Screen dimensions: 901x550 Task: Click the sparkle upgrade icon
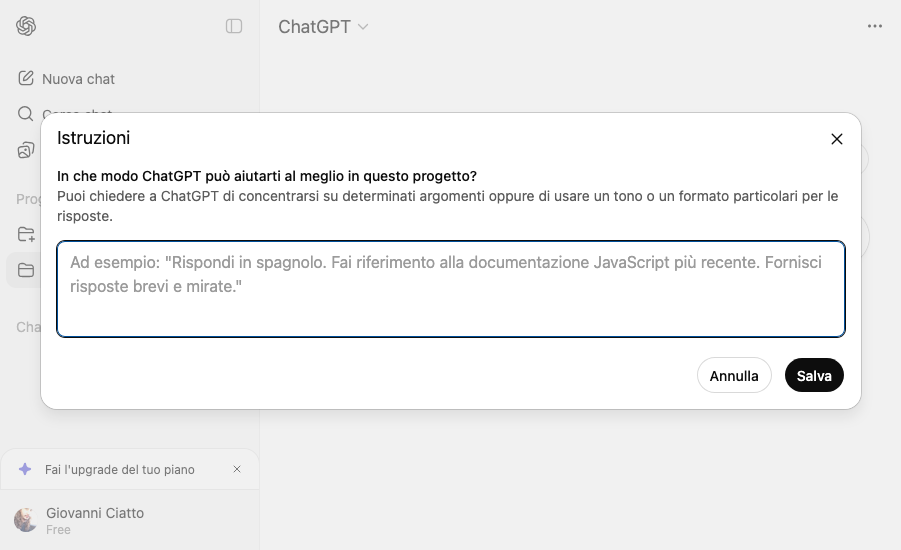pos(26,469)
